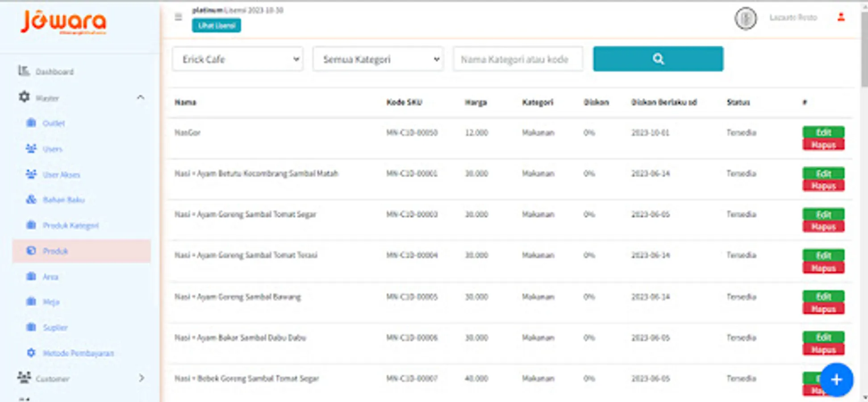
Task: Click the Diskon Berlaku sd header
Action: [664, 102]
